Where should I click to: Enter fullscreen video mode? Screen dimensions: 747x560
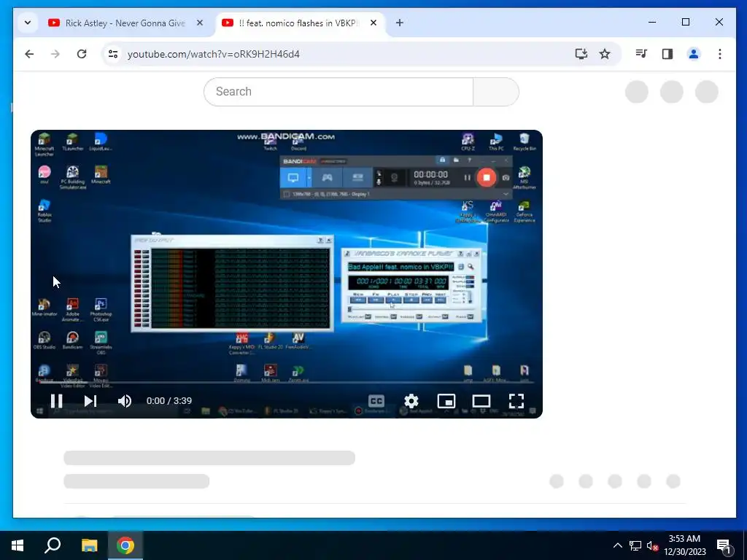[x=516, y=401]
